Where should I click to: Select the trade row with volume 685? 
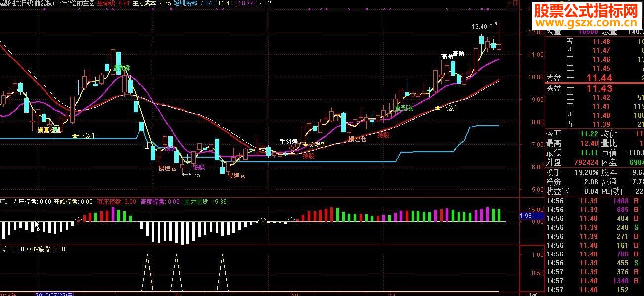click(x=595, y=210)
